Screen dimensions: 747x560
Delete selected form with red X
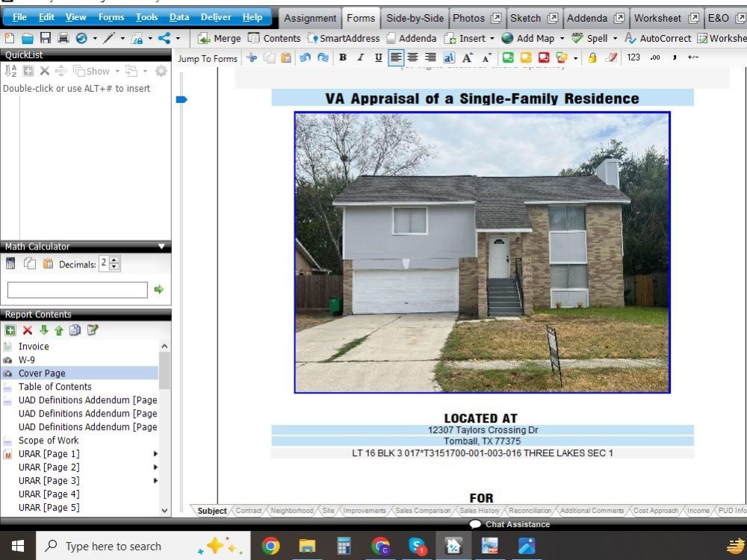click(28, 330)
